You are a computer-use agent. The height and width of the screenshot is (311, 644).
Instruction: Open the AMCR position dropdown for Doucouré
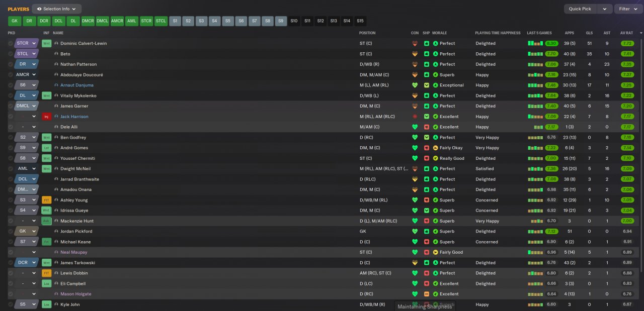(x=27, y=75)
